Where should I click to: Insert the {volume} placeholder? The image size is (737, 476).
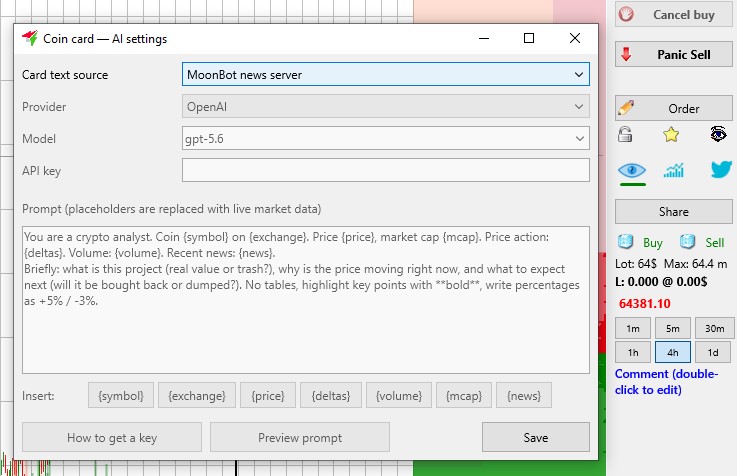point(399,396)
